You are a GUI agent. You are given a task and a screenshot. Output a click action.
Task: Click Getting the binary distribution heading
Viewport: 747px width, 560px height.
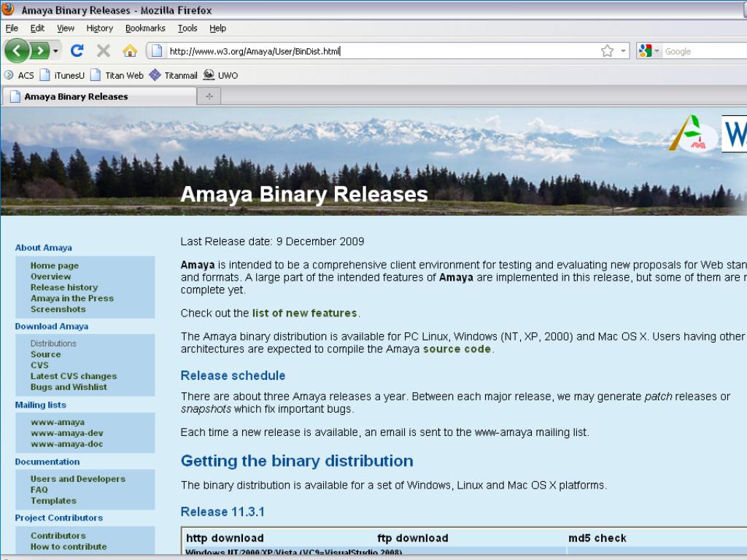[x=297, y=461]
